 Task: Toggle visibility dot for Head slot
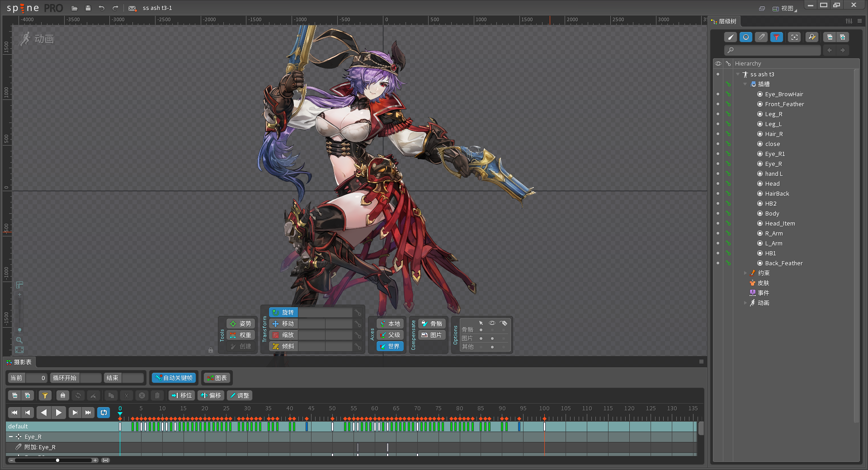tap(718, 183)
